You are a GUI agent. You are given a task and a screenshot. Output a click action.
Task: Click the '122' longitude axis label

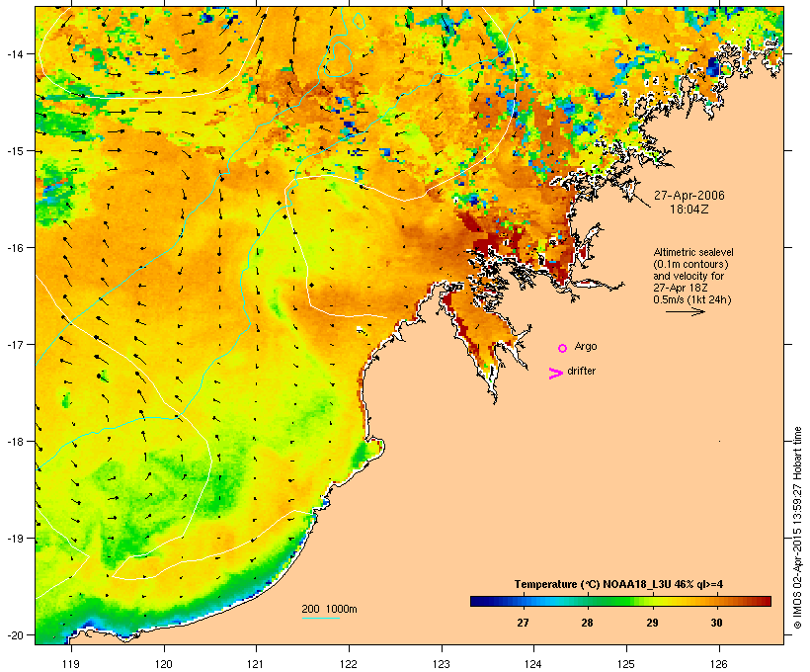(349, 664)
